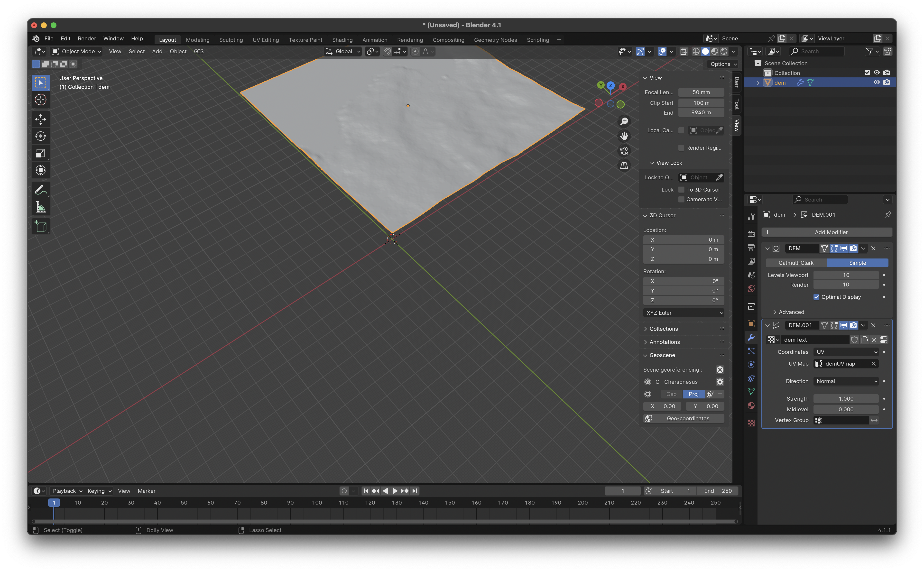Open the Object Data mesh properties tab
Viewport: 924px width, 571px height.
point(751,392)
